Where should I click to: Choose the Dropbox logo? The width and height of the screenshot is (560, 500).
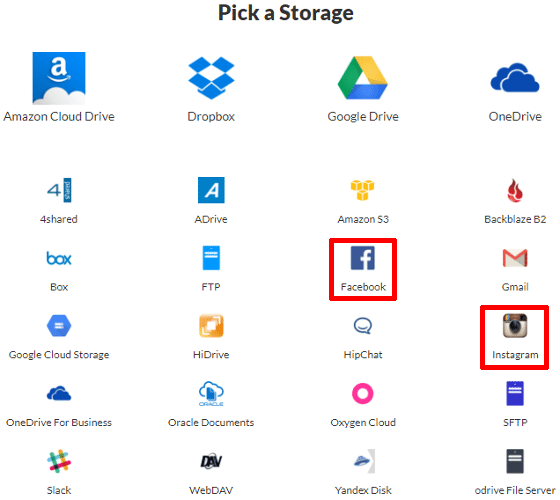coord(211,78)
